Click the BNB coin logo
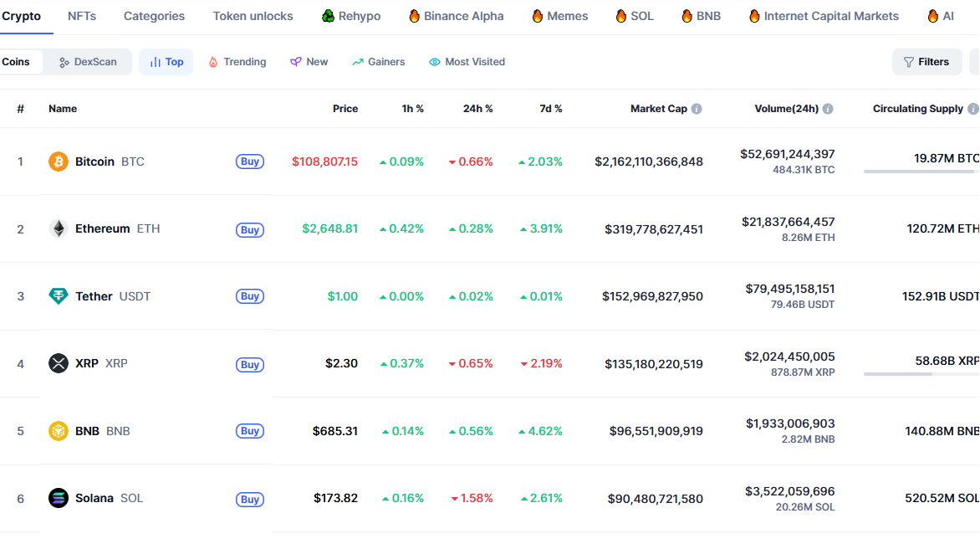This screenshot has width=980, height=544. point(59,431)
